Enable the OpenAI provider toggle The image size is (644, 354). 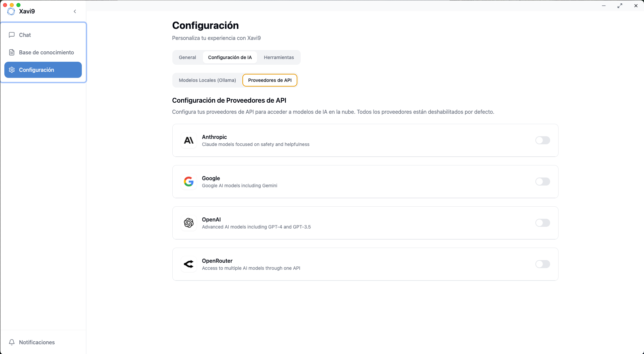[x=542, y=223]
